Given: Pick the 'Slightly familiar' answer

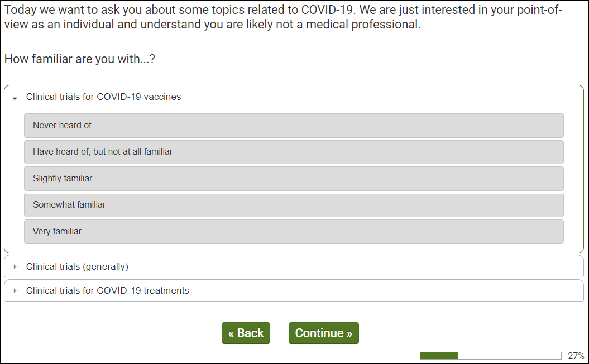Looking at the screenshot, I should tap(294, 179).
